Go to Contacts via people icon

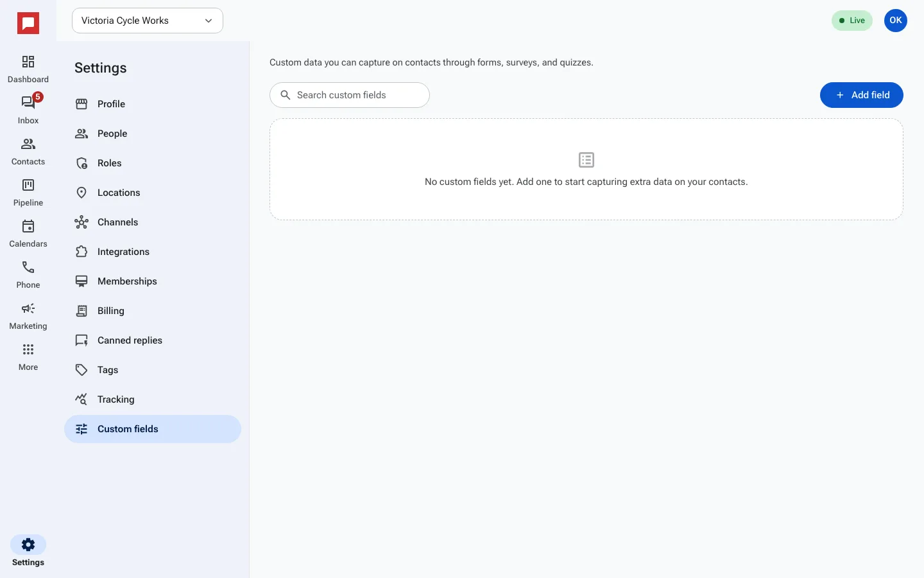pos(28,144)
